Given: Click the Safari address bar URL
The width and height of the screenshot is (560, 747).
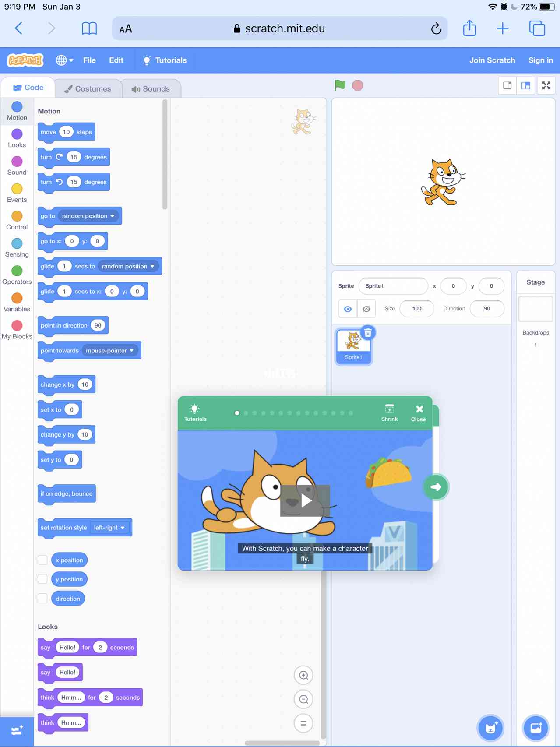Looking at the screenshot, I should point(280,28).
